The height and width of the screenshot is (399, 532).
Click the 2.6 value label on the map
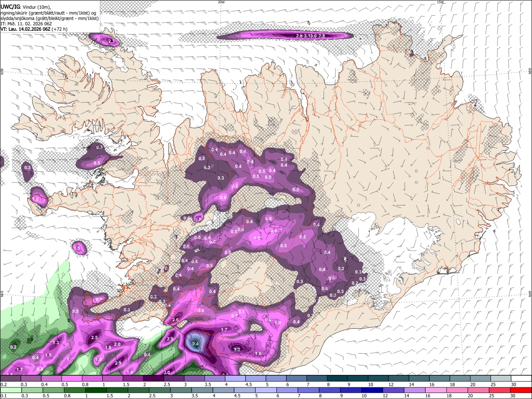click(x=175, y=320)
